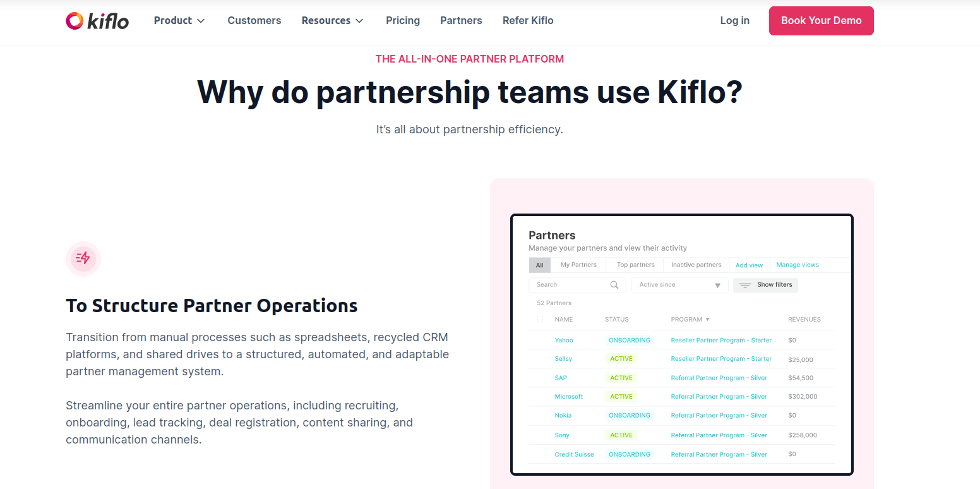Click Add view link
Viewport: 980px width, 489px height.
pos(749,265)
